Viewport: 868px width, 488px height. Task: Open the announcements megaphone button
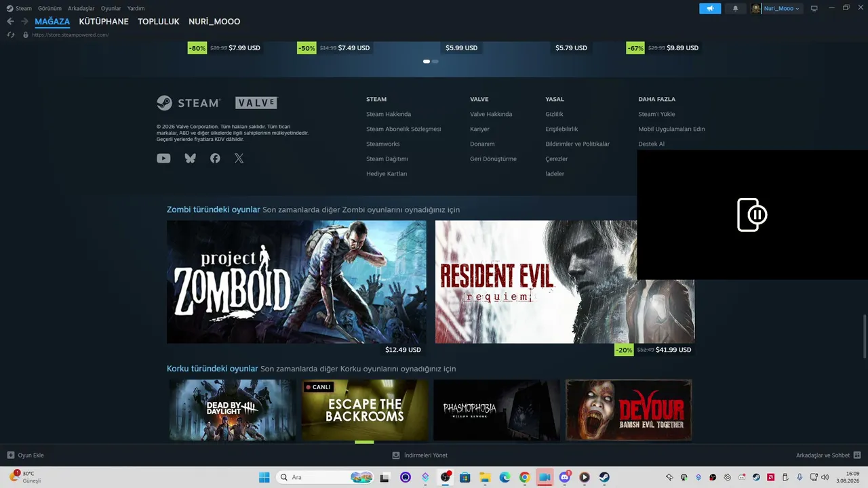(710, 9)
